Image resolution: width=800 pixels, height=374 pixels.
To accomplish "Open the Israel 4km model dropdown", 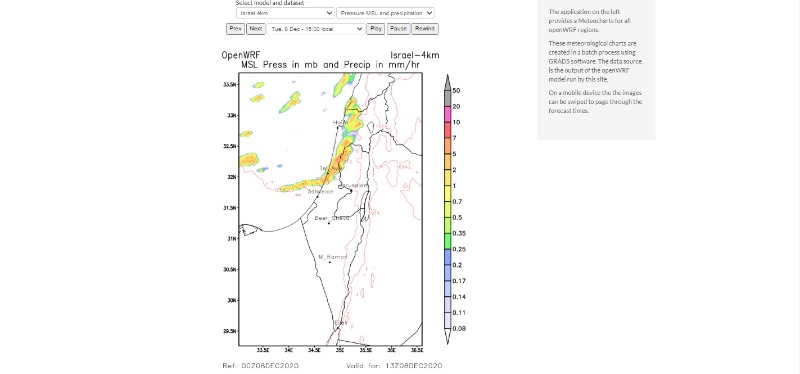I will (285, 13).
